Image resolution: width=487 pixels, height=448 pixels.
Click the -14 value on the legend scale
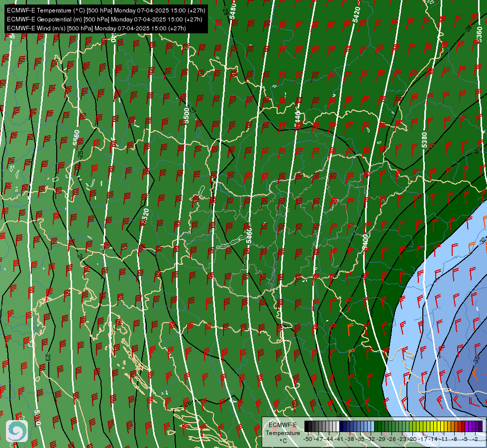pyautogui.click(x=433, y=439)
